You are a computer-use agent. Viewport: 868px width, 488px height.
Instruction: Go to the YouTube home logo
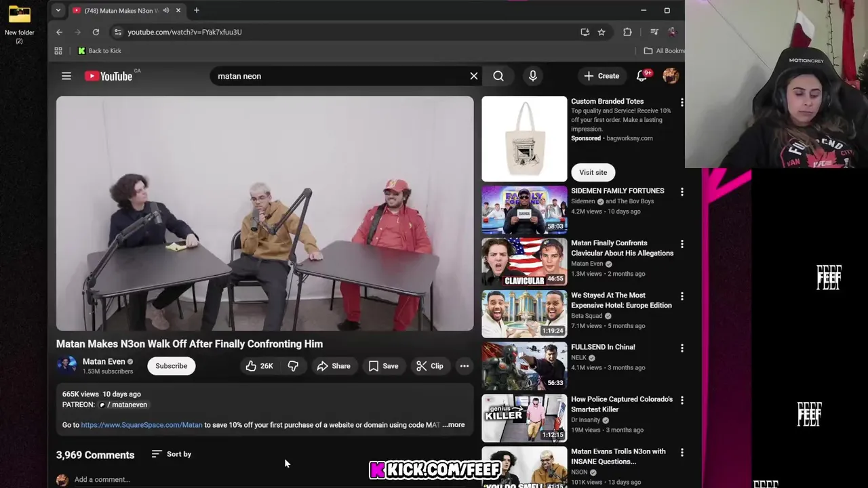coord(108,76)
